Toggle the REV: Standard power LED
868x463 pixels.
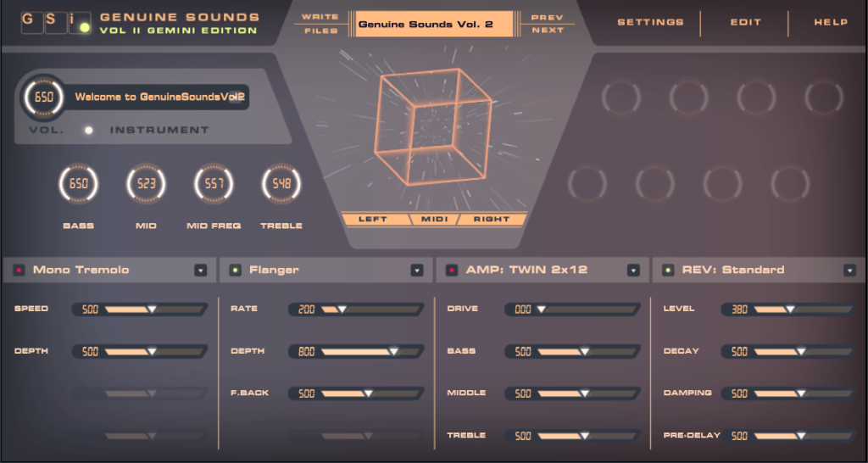pos(668,271)
